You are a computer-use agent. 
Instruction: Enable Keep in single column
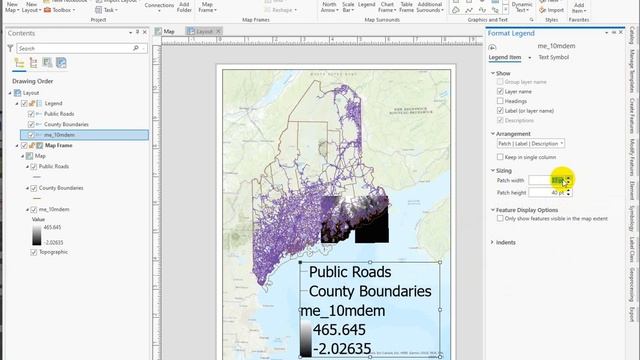click(x=500, y=157)
